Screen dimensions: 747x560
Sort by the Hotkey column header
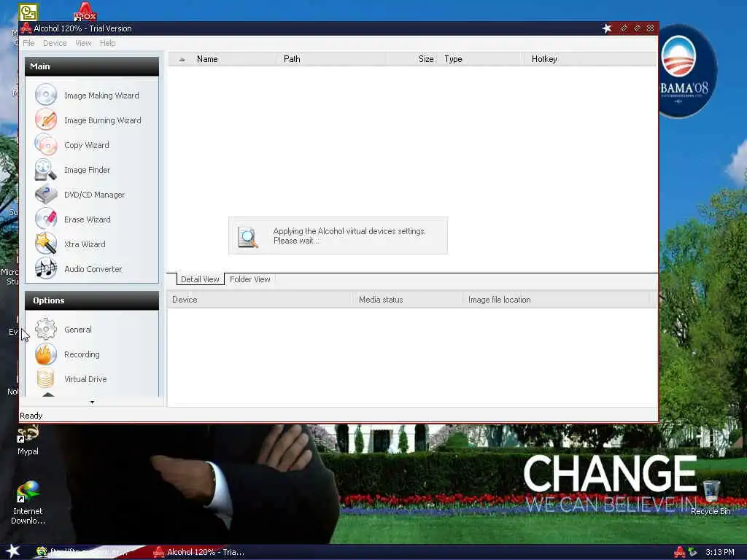(589, 59)
